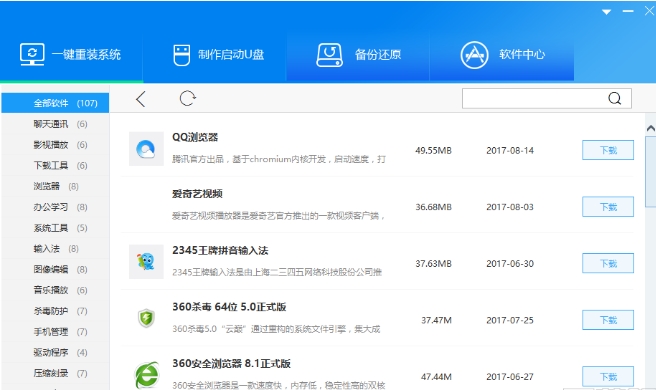Screen dimensions: 656x390
Task: Click the 2017-08-14 date value
Action: 510,150
